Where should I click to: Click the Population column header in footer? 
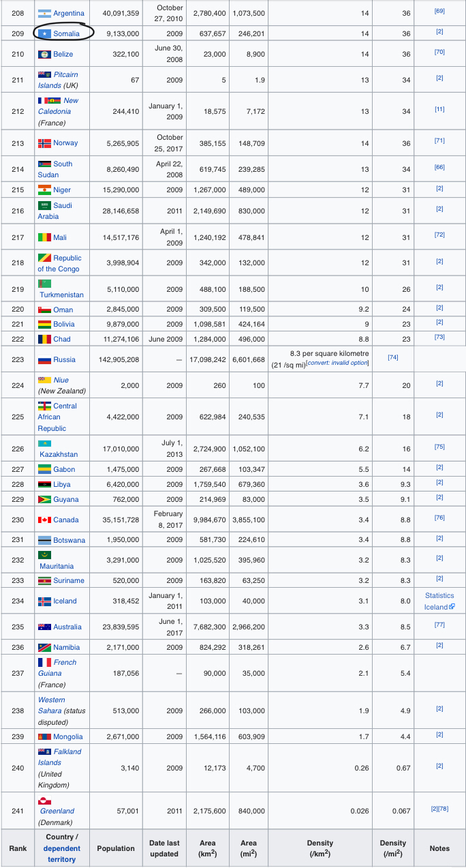tap(116, 848)
